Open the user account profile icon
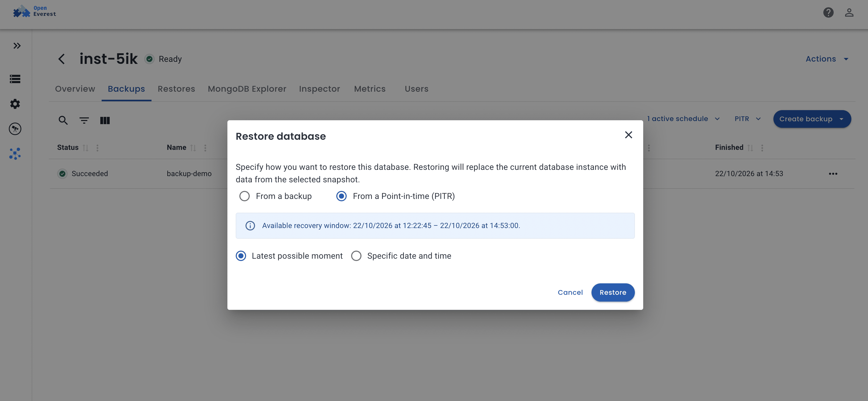The width and height of the screenshot is (868, 401). pyautogui.click(x=849, y=13)
